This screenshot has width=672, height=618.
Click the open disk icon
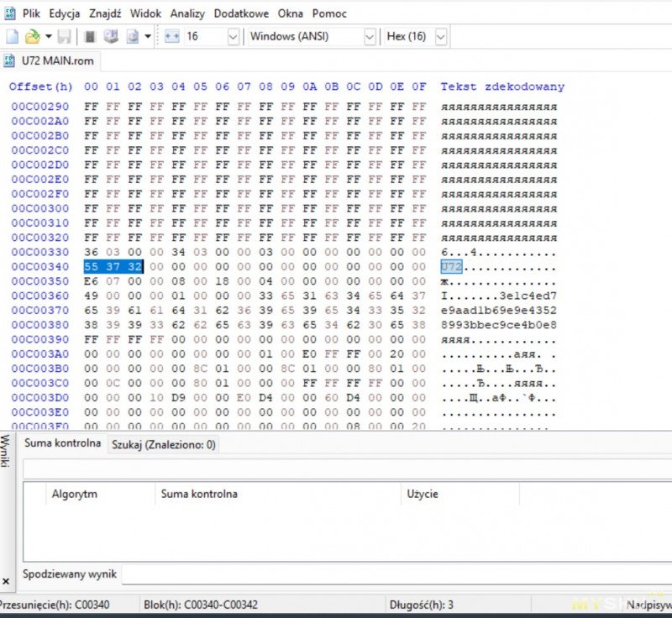tap(111, 37)
